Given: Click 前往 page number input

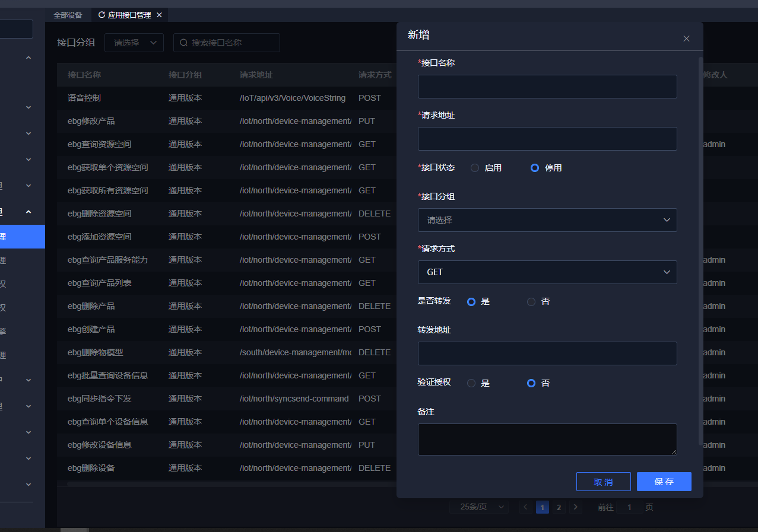Looking at the screenshot, I should [630, 507].
